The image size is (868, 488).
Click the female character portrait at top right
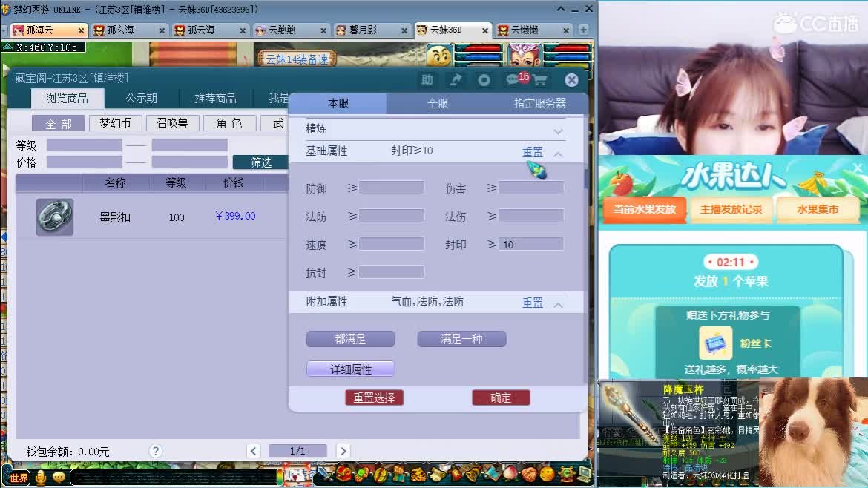point(523,56)
